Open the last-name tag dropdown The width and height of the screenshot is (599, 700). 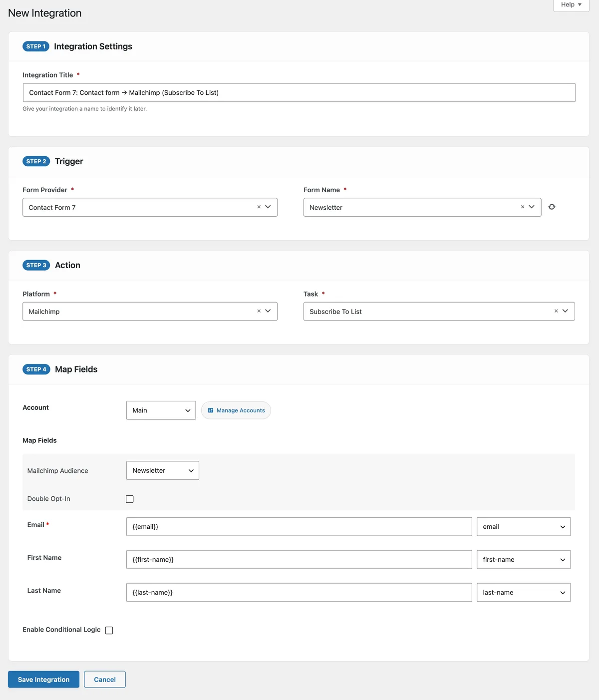[x=524, y=593]
